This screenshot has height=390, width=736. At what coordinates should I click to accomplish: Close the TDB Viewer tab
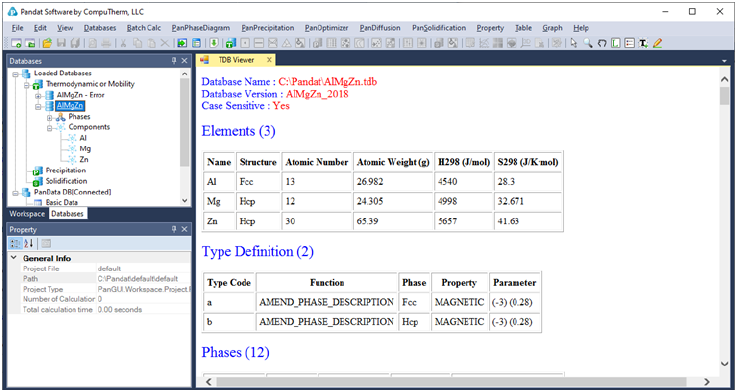click(x=269, y=60)
